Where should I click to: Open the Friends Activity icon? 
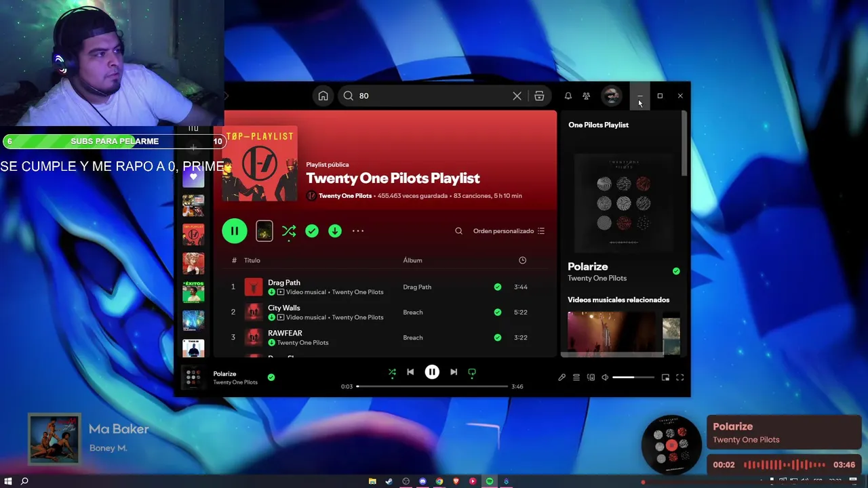coord(587,96)
